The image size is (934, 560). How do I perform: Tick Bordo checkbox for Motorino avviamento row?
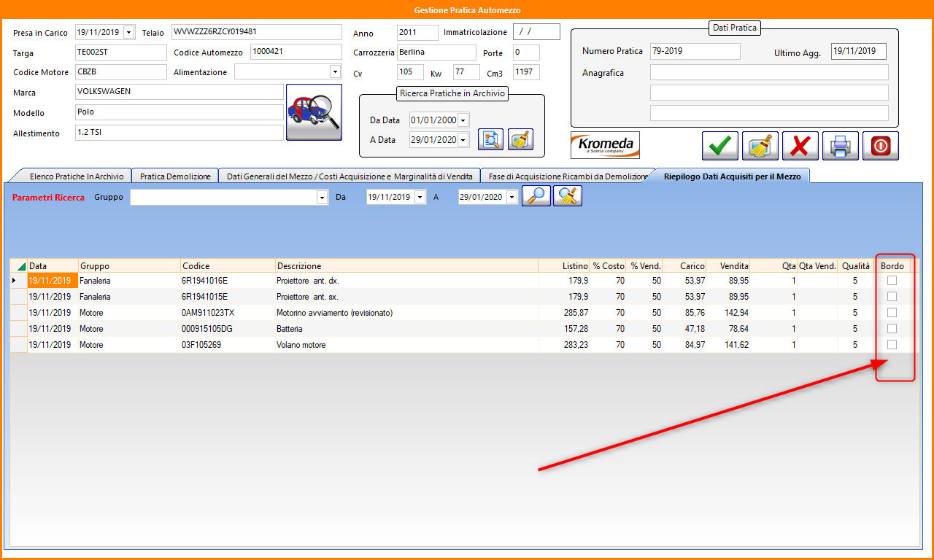tap(892, 313)
